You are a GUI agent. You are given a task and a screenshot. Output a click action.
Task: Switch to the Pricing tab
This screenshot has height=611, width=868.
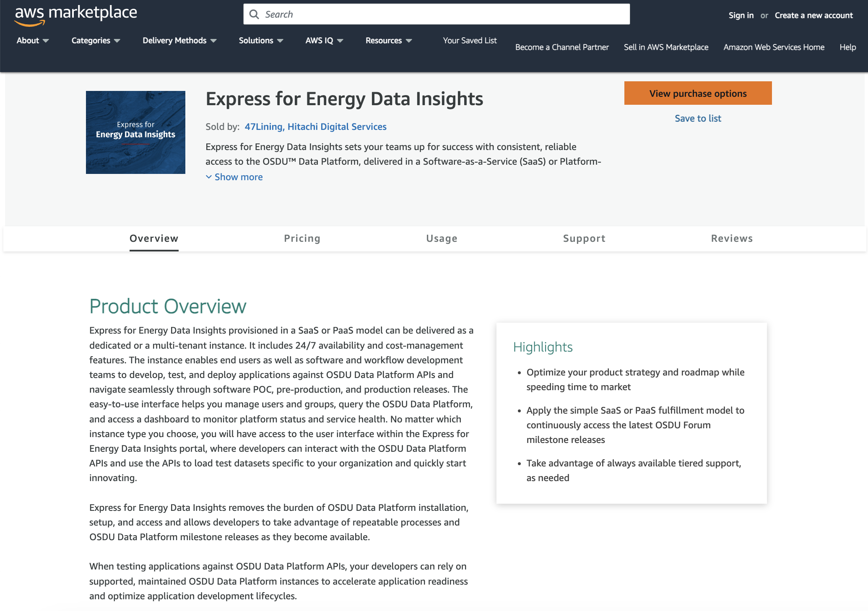302,238
